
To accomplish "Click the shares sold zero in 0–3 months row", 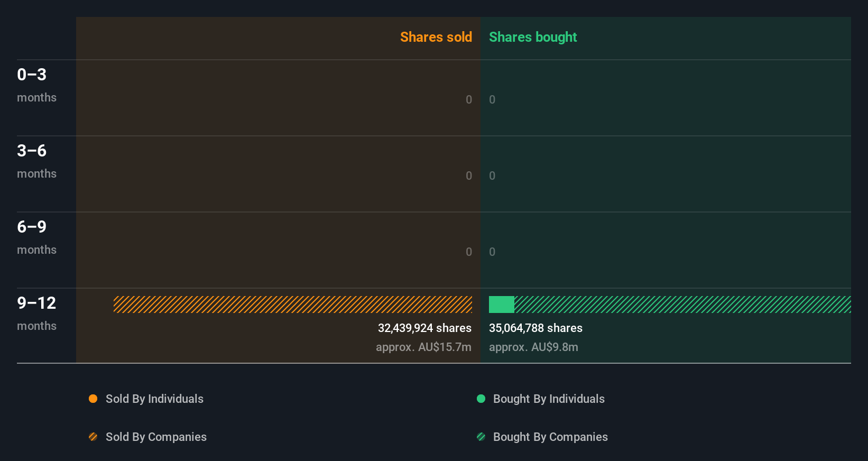I will click(x=469, y=100).
